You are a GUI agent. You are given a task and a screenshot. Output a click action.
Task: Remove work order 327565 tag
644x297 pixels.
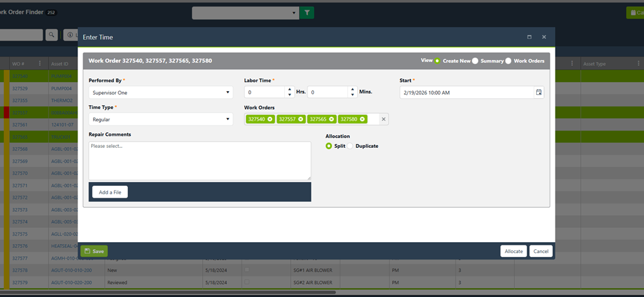click(x=331, y=119)
